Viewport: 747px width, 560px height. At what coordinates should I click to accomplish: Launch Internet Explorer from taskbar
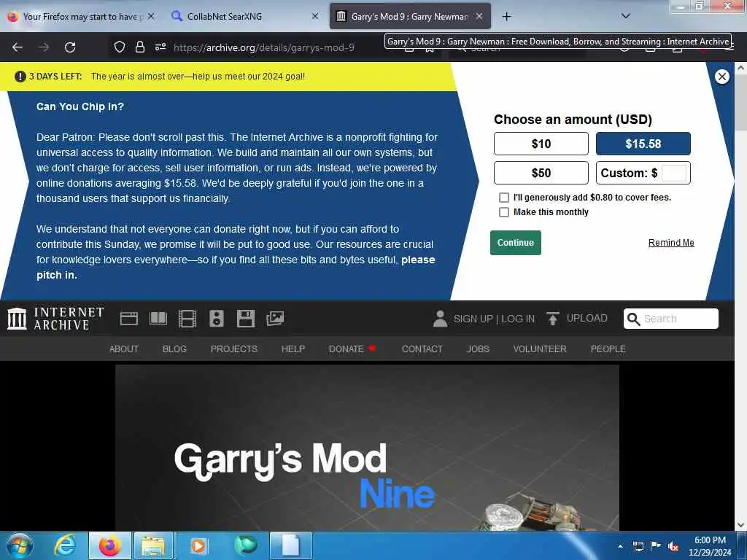(64, 545)
